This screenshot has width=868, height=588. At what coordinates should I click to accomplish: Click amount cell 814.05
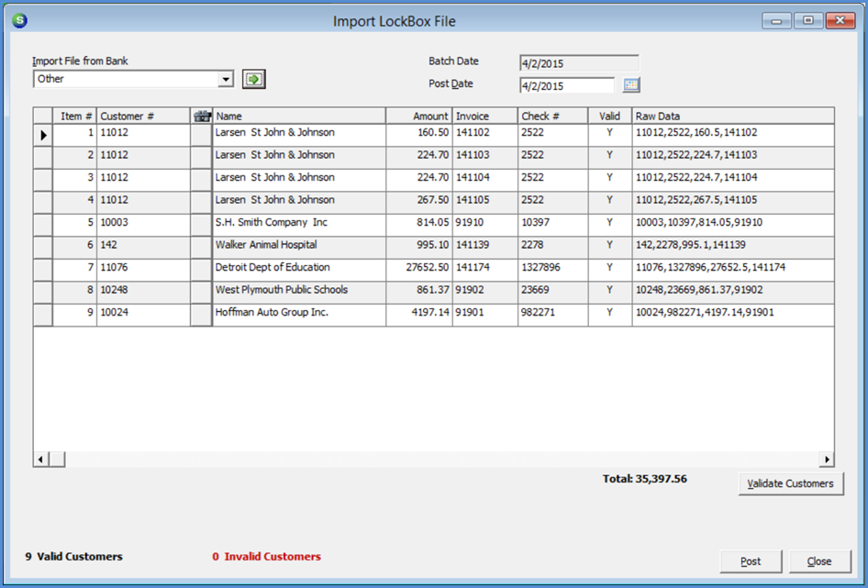pyautogui.click(x=419, y=226)
